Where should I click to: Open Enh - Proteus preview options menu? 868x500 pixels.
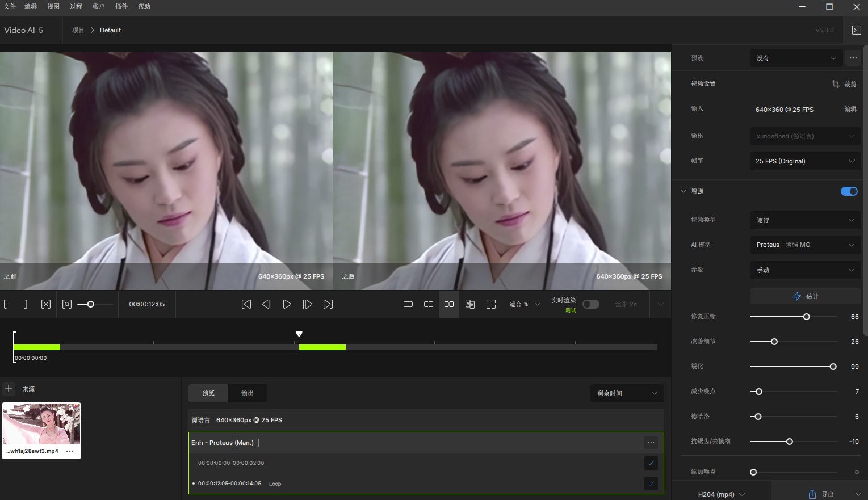coord(651,443)
